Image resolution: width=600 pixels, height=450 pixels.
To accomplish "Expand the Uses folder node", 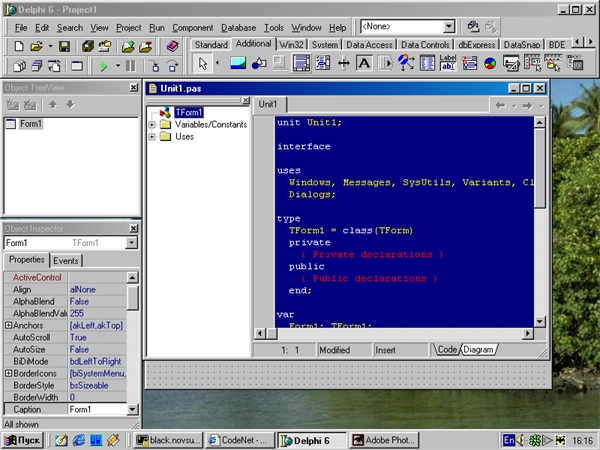I will (152, 136).
